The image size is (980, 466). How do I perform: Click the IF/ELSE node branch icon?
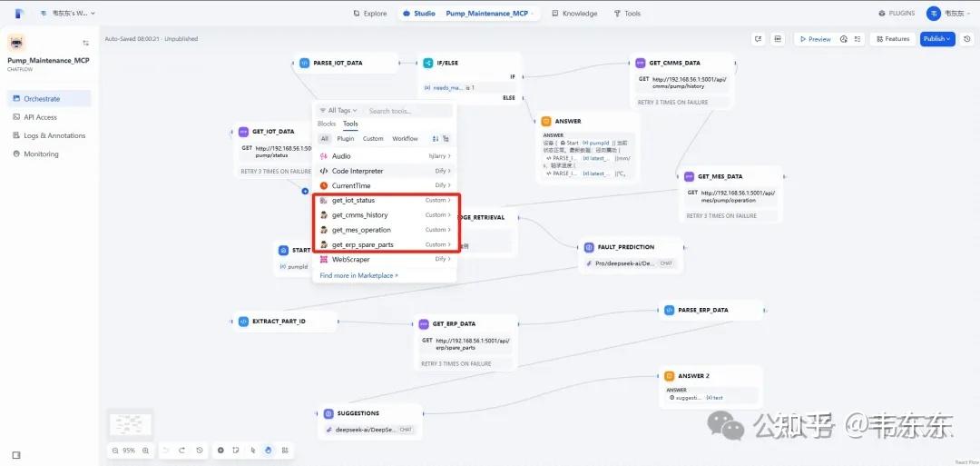[428, 64]
